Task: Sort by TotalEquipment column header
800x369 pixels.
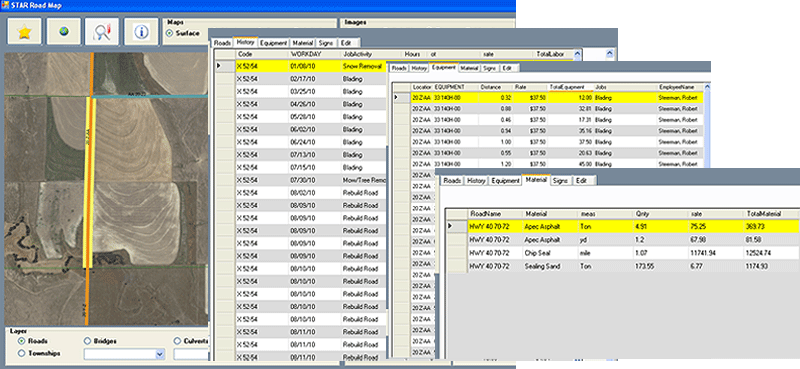Action: pos(570,87)
